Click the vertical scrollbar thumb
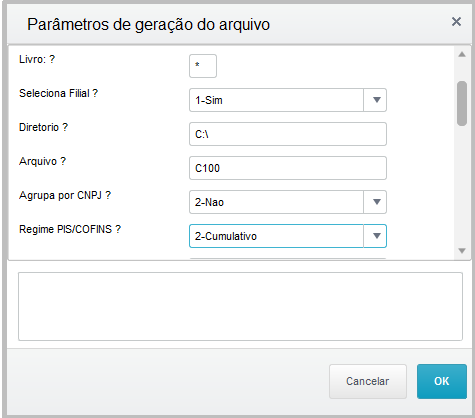The width and height of the screenshot is (475, 418). (x=462, y=103)
